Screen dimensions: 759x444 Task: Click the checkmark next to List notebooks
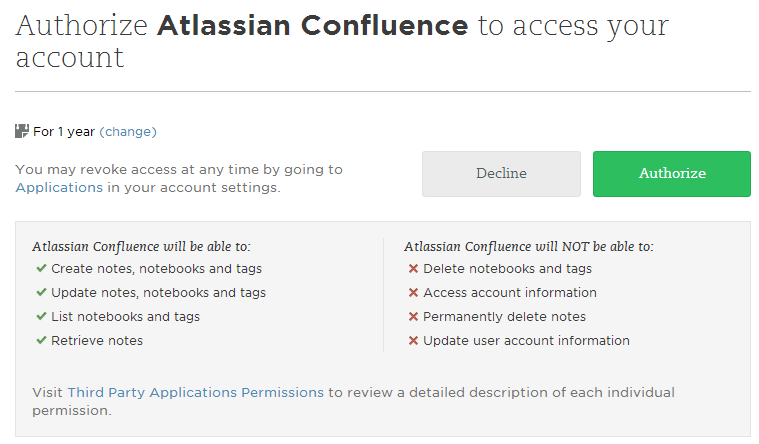coord(41,316)
